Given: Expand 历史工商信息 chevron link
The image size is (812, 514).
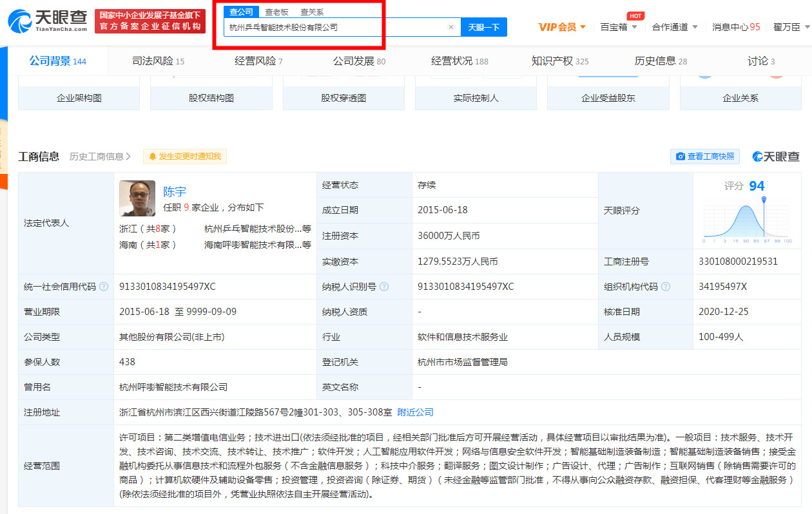Looking at the screenshot, I should (100, 157).
